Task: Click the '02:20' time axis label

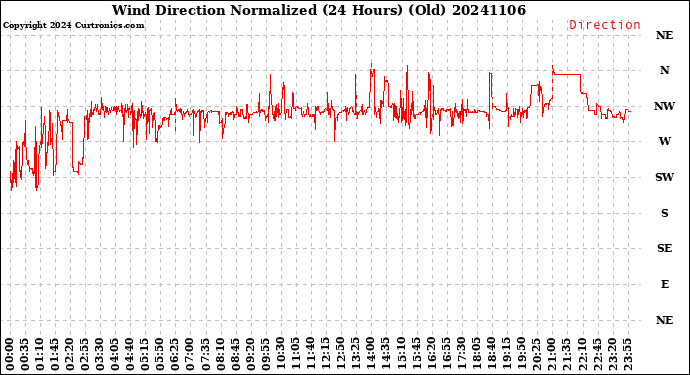Action: click(70, 354)
